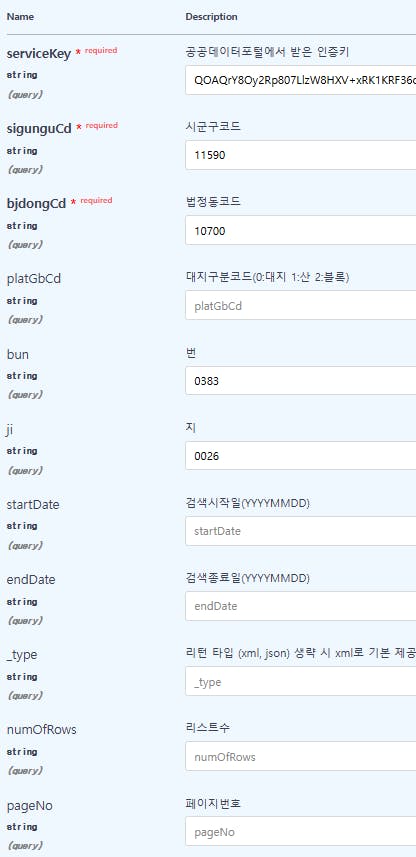Click the numOfRows parameter name label
Viewport: 416px width, 857px height.
pos(42,730)
